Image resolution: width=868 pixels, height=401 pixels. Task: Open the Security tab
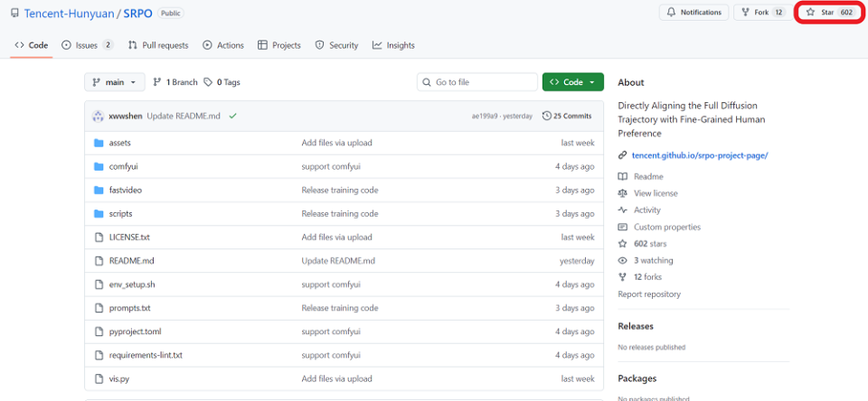point(336,45)
